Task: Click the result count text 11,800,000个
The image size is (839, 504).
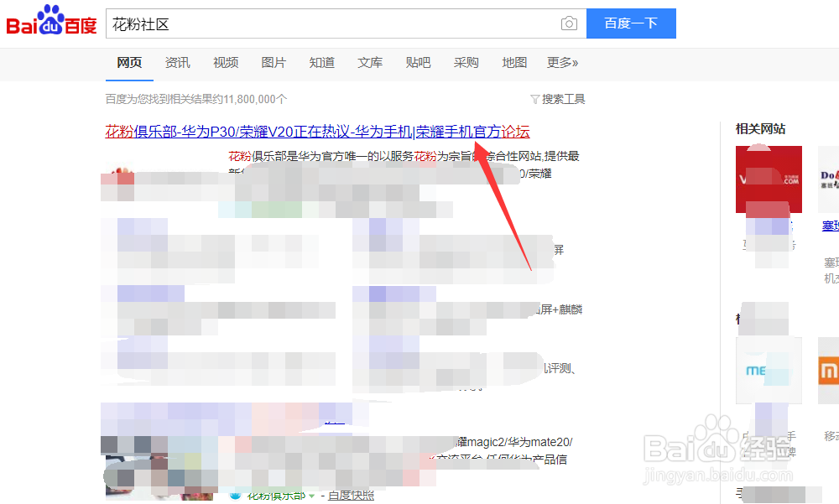Action: click(255, 100)
